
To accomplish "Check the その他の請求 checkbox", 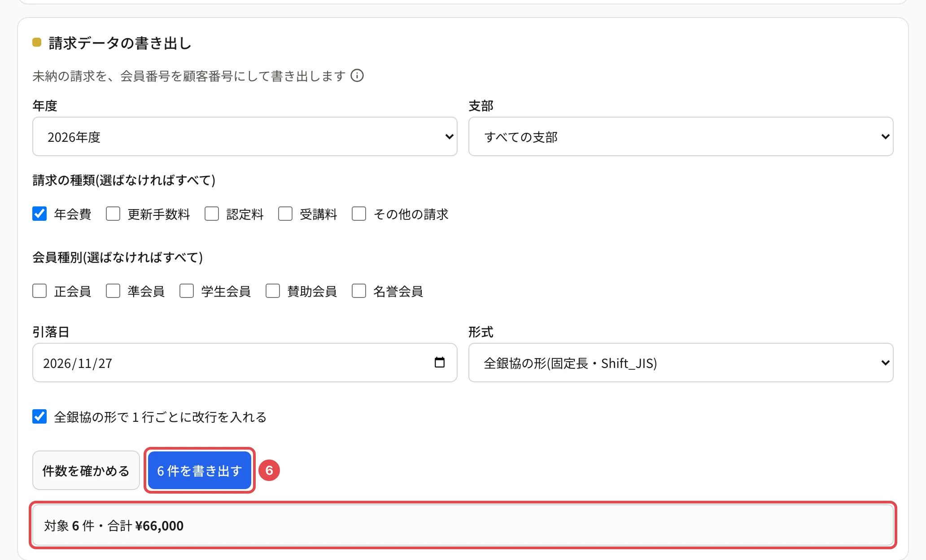I will [359, 214].
